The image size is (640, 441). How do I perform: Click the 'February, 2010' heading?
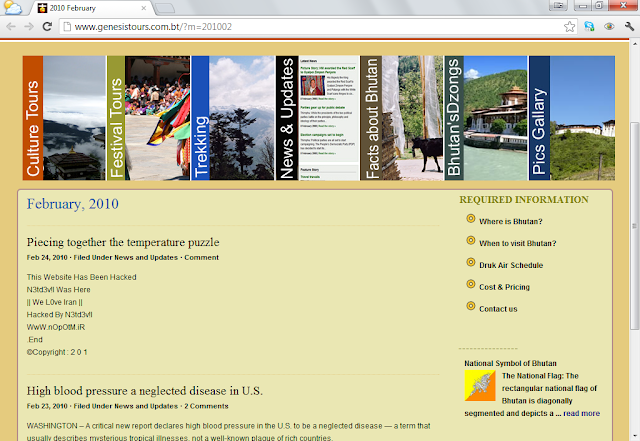[x=73, y=204]
